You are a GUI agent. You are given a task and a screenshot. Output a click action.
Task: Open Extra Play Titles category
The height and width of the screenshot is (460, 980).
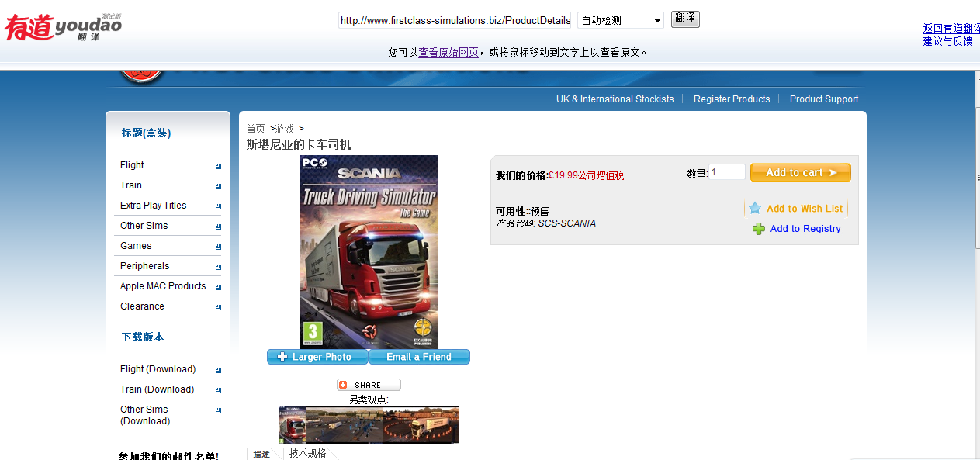coord(153,206)
